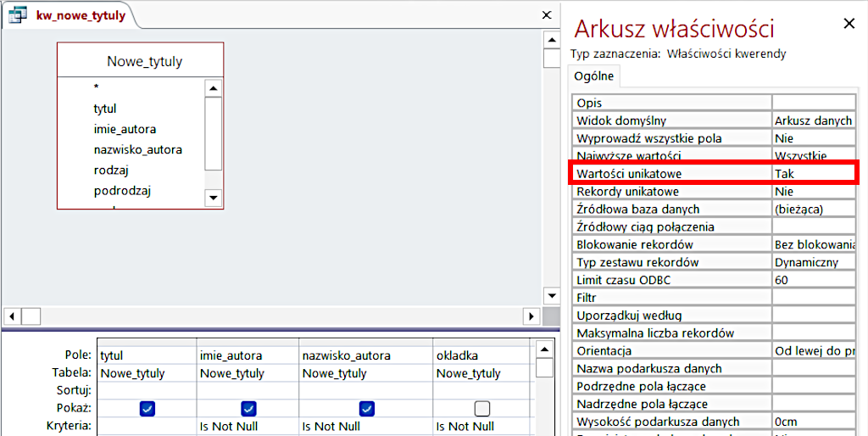Close the kw_nowe_tytuly query window
The width and height of the screenshot is (868, 436).
[x=547, y=15]
